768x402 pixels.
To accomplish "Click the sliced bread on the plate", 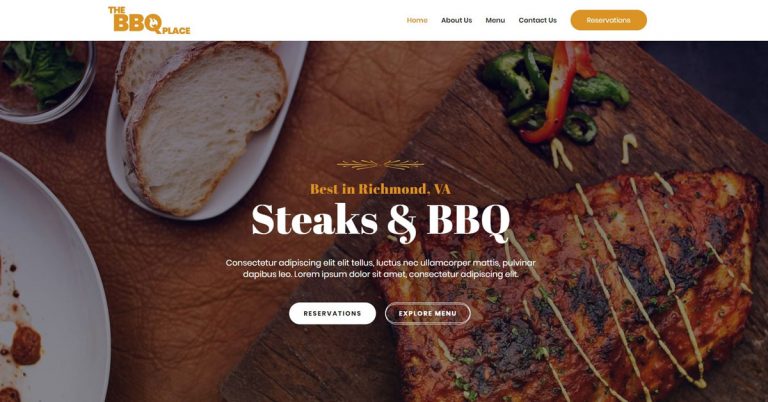I will tap(203, 127).
